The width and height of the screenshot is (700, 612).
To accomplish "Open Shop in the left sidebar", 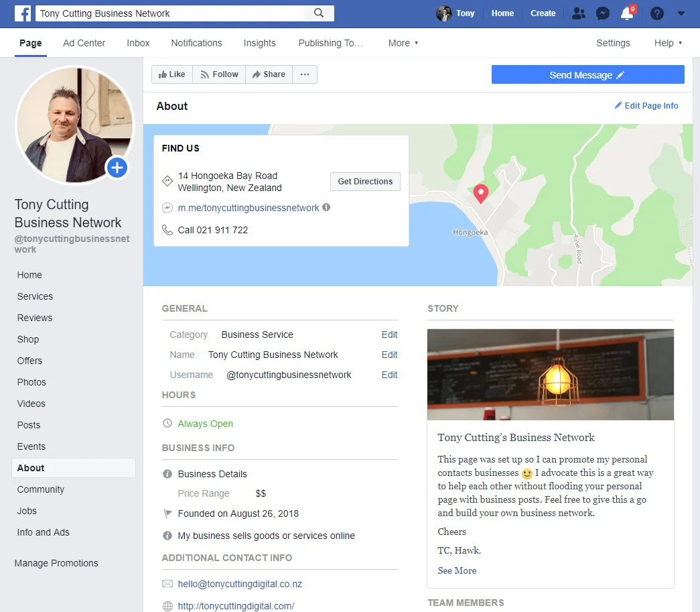I will 28,339.
